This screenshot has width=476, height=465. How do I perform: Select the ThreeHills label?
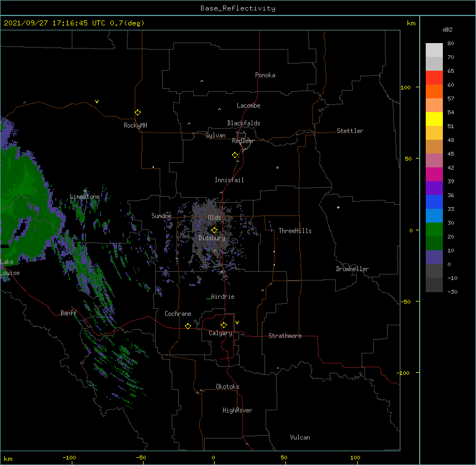tap(295, 231)
